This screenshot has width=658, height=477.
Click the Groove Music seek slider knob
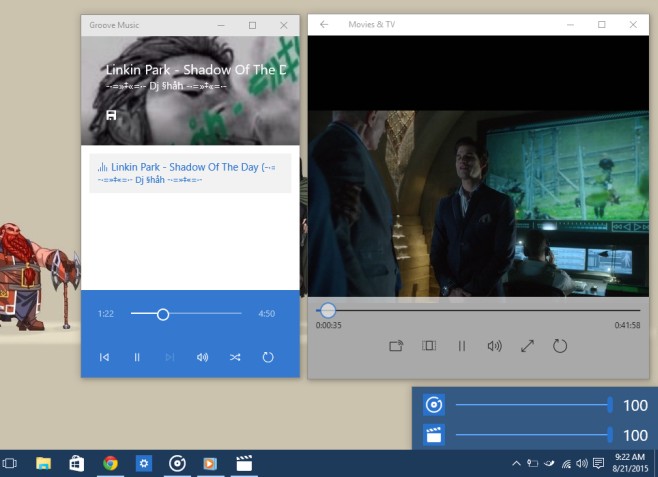point(163,314)
